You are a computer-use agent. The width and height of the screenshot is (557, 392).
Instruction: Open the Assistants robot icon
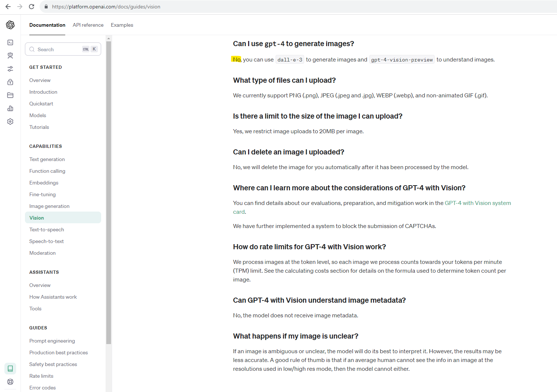[10, 56]
